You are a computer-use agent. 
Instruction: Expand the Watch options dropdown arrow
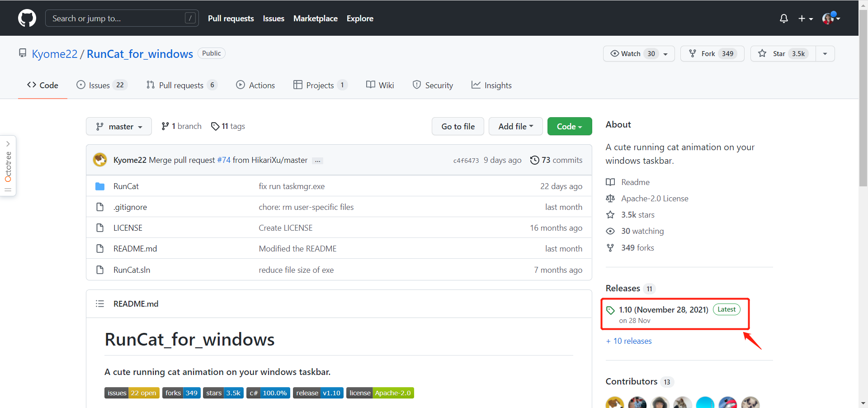point(666,54)
